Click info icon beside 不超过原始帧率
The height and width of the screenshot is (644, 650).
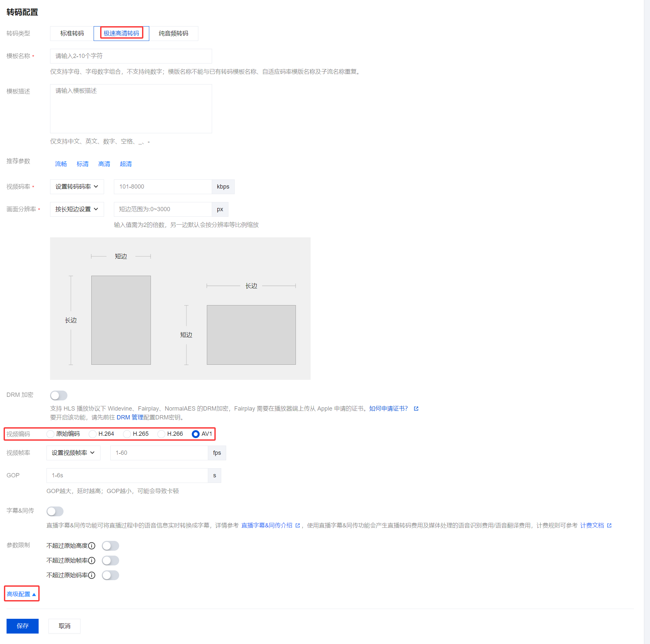pos(92,560)
